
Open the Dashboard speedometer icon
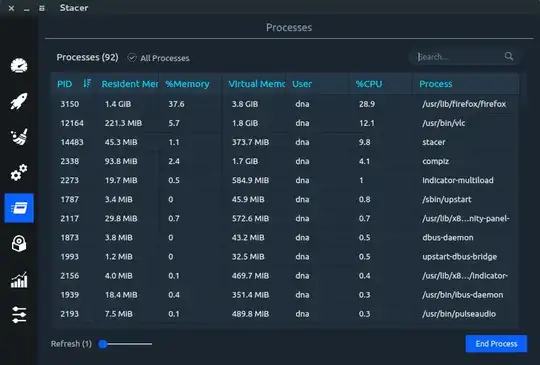[x=19, y=65]
